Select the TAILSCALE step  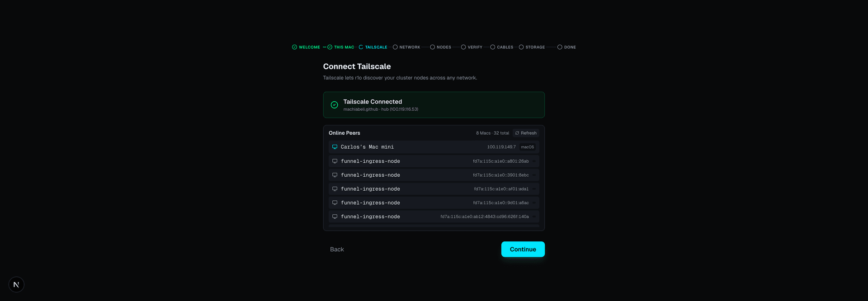pos(373,47)
